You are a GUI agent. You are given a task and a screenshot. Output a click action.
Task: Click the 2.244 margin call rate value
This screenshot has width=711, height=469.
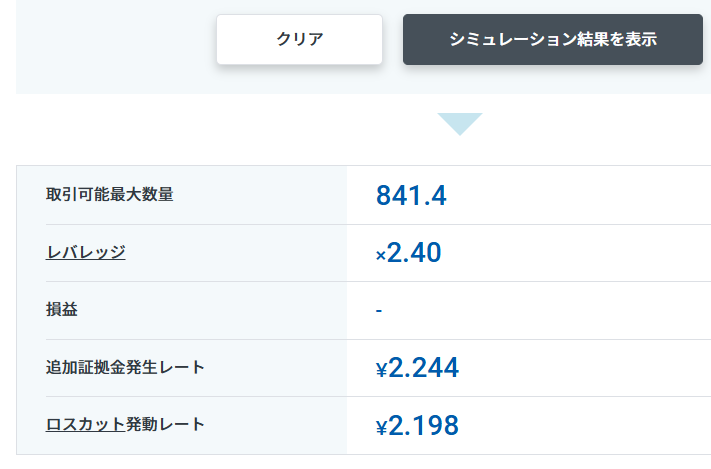coord(423,368)
